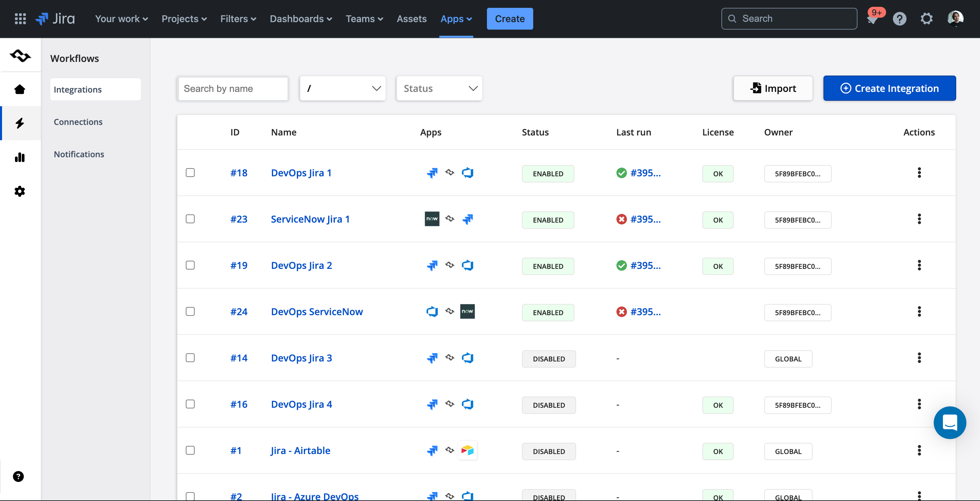The height and width of the screenshot is (501, 980).
Task: Click ServiceNow app icon in ServiceNow Jira 1 row
Action: 432,219
